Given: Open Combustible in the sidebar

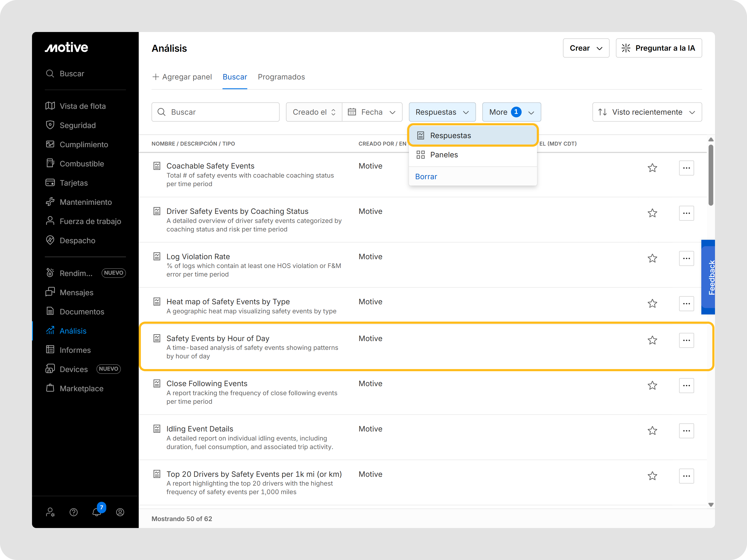Looking at the screenshot, I should pyautogui.click(x=81, y=164).
